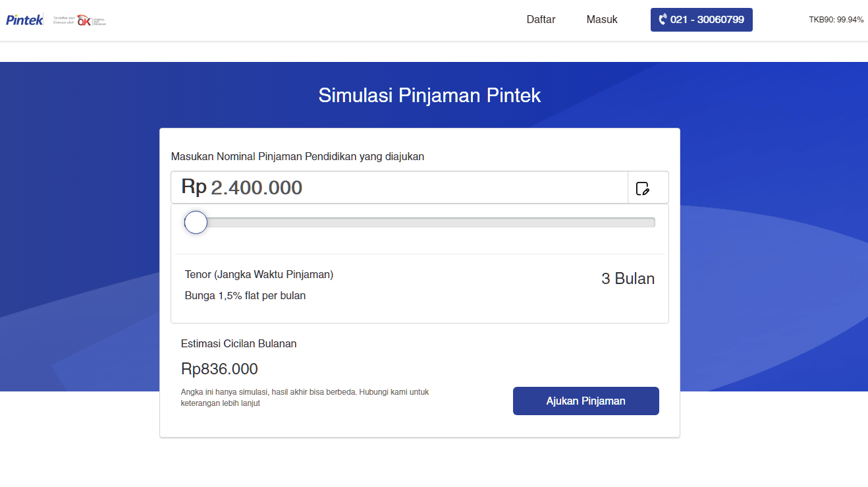Viewport: 868px width, 487px height.
Task: Click the Bunga 1,5% flat per bulan text
Action: click(245, 296)
